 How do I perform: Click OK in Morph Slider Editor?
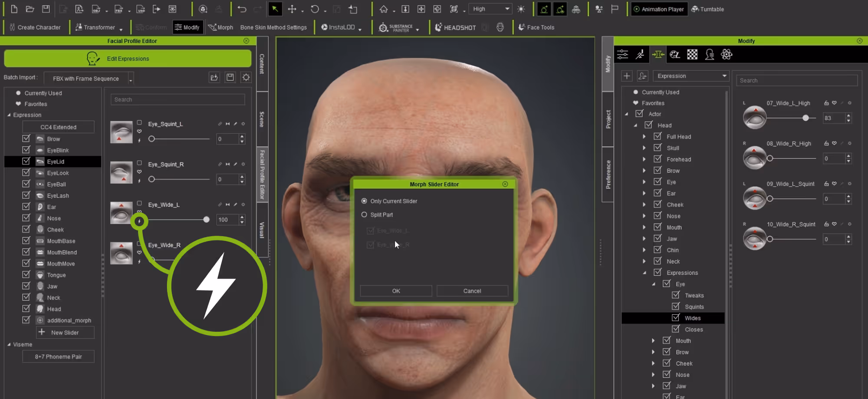point(396,291)
